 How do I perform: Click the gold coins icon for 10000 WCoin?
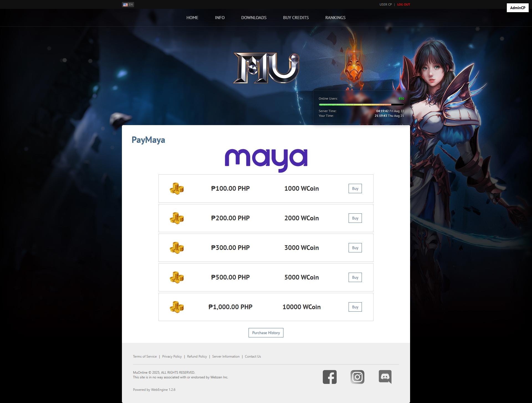pyautogui.click(x=177, y=307)
